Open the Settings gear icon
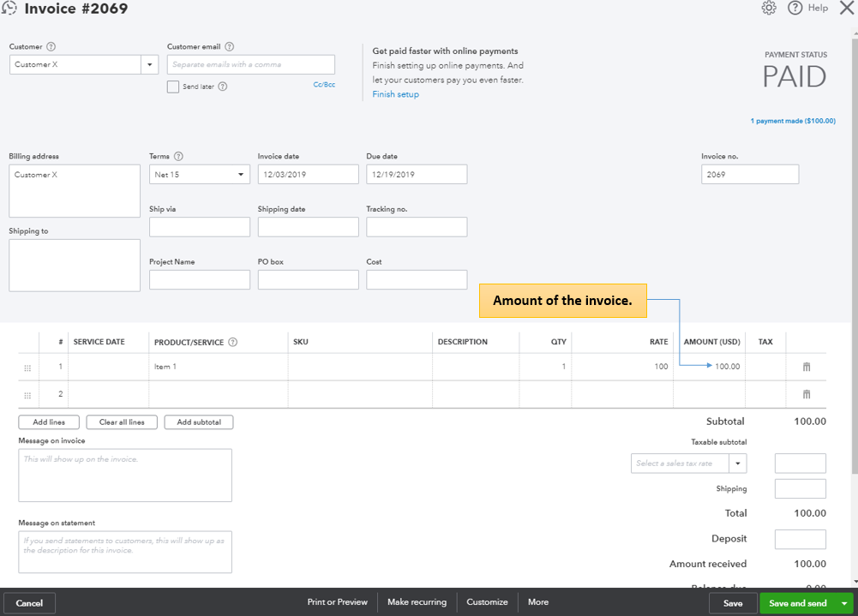Viewport: 858px width, 616px height. (x=770, y=8)
